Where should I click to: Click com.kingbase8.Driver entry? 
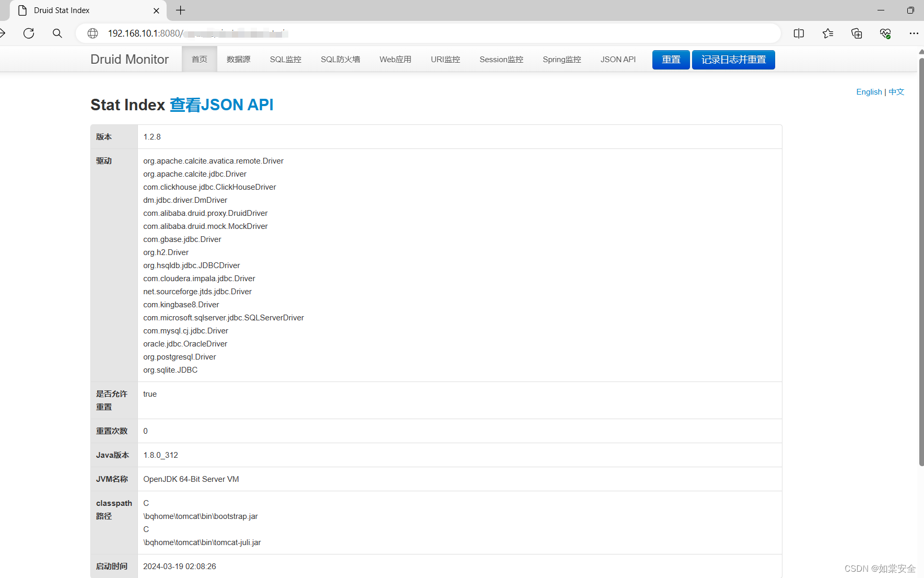(x=181, y=305)
